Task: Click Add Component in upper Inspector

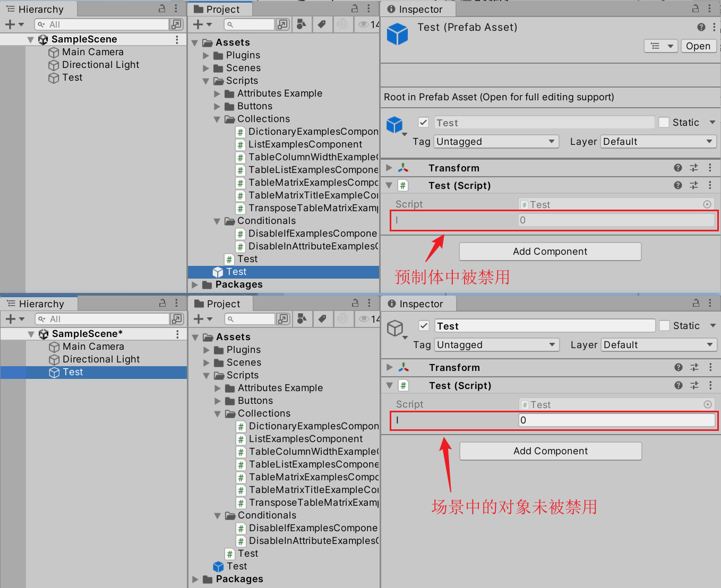Action: [550, 252]
